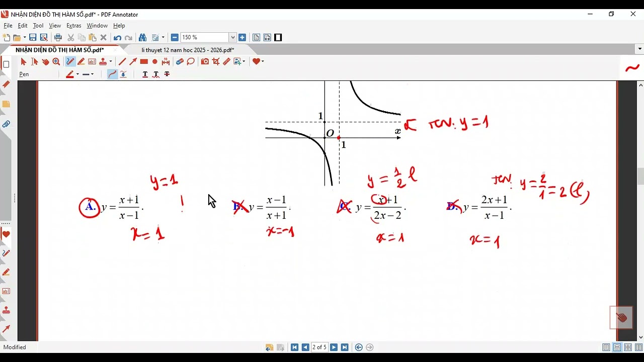Zoom in with the plus button

coord(242,38)
